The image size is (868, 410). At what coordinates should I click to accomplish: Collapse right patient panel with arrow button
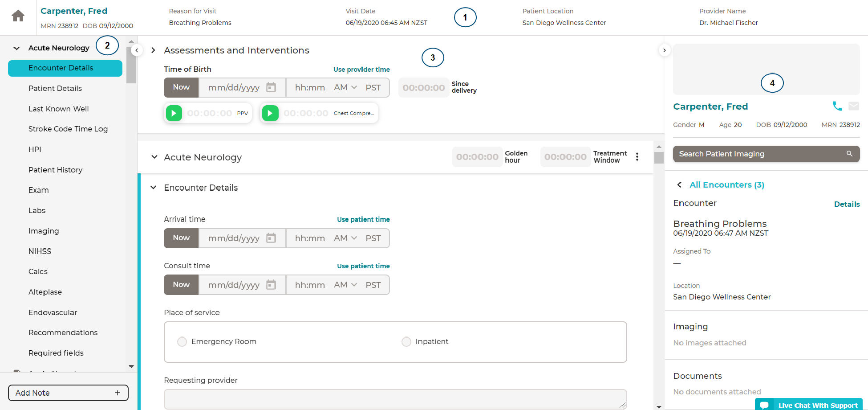tap(664, 50)
